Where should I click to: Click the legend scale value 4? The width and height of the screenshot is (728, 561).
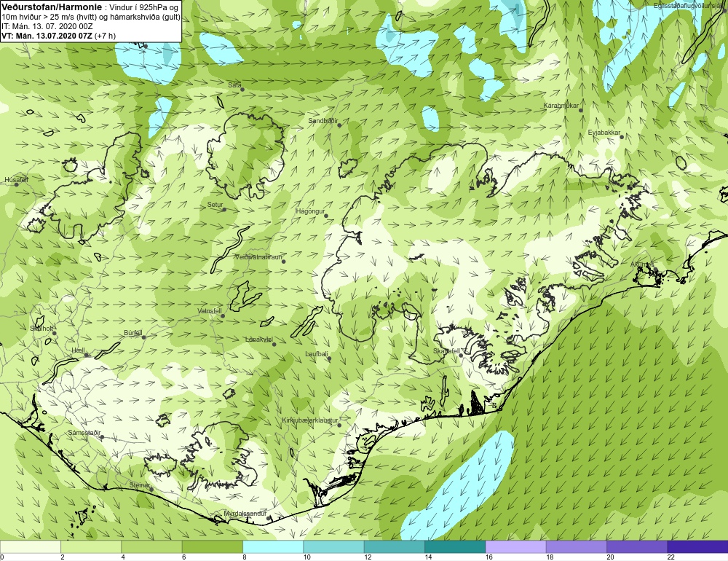pyautogui.click(x=124, y=557)
